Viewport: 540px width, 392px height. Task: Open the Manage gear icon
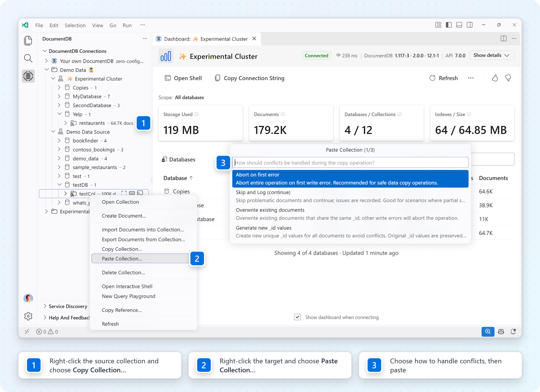tap(28, 316)
